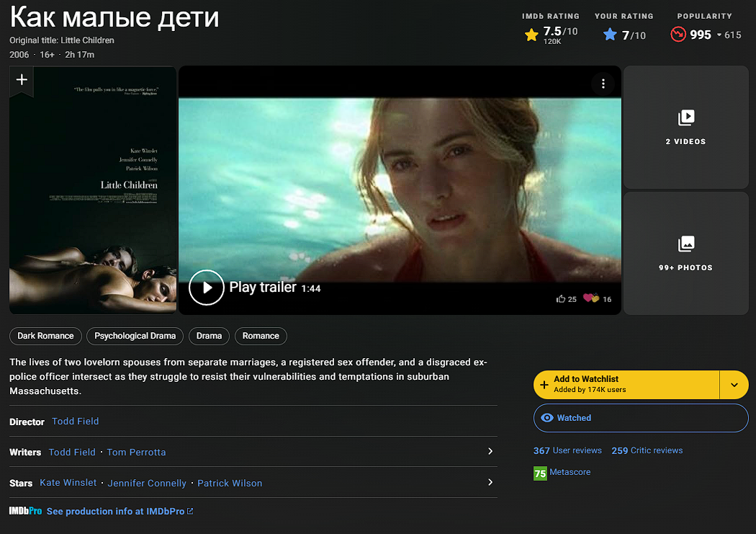756x534 pixels.
Task: Open the 2 Videos tile
Action: (685, 128)
